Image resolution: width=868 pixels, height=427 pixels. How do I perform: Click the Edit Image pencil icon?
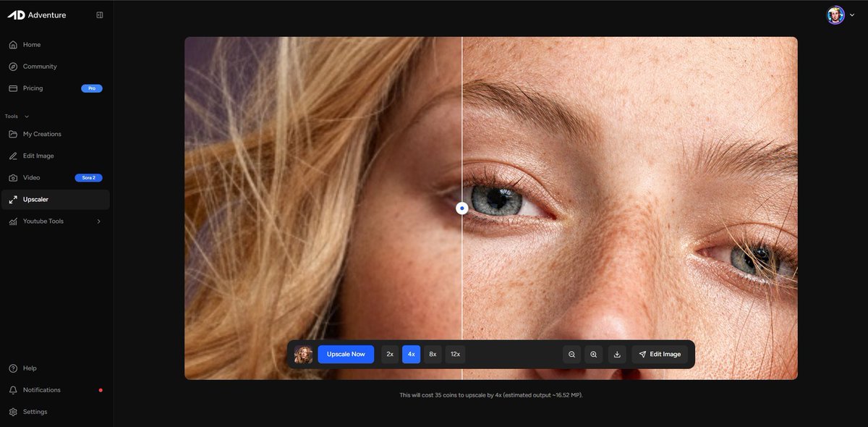pyautogui.click(x=13, y=156)
